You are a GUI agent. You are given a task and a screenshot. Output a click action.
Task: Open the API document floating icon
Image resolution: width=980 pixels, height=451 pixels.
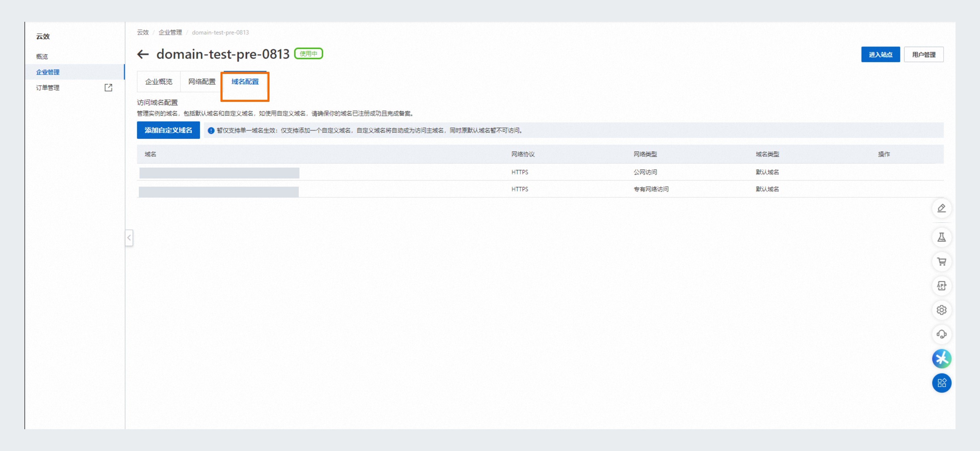pos(942,286)
